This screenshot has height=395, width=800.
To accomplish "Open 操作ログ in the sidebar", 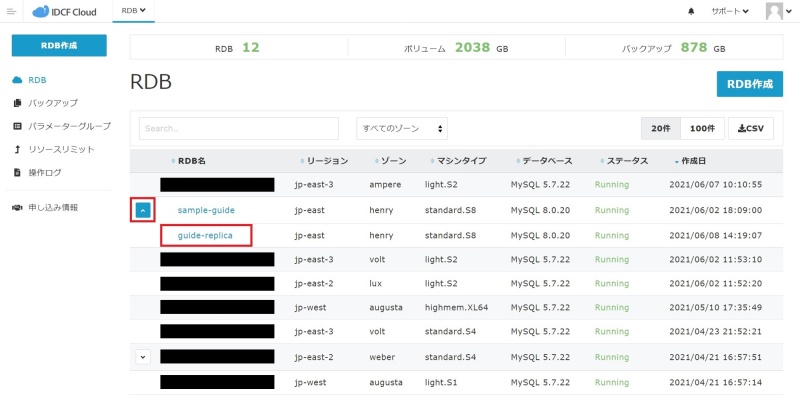I will point(45,172).
